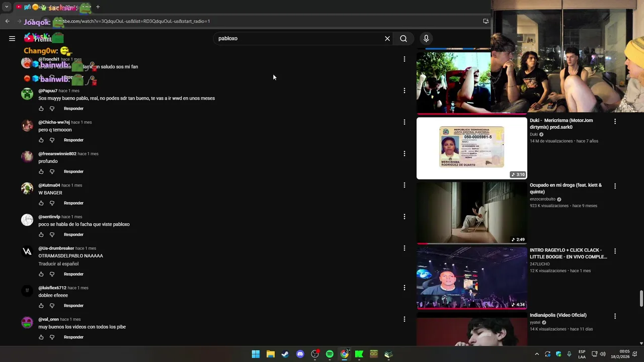Dislike @val_oren's comment
The width and height of the screenshot is (644, 362).
(52, 337)
